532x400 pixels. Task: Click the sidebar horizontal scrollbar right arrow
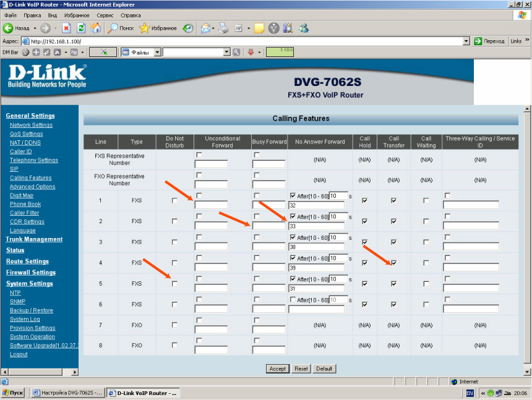pos(75,373)
